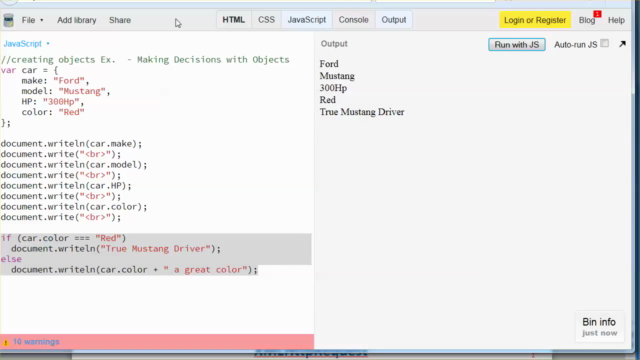640x360 pixels.
Task: Click the Run with JS button
Action: pos(517,44)
